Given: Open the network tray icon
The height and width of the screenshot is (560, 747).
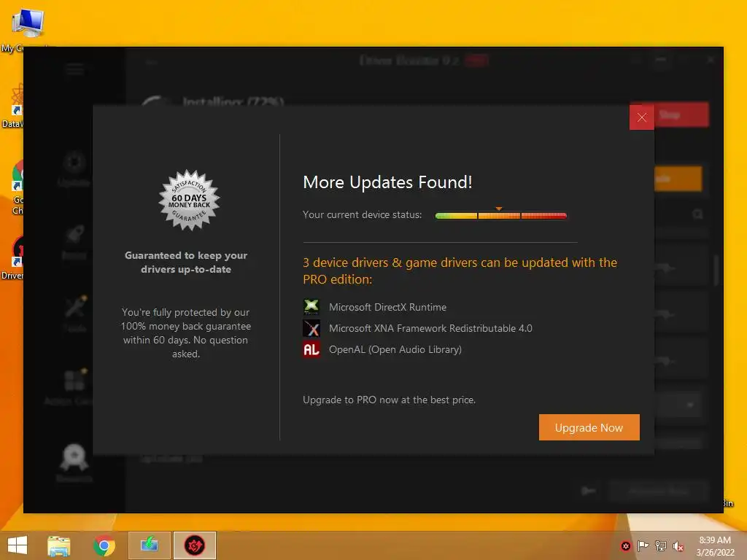Looking at the screenshot, I should pyautogui.click(x=661, y=546).
